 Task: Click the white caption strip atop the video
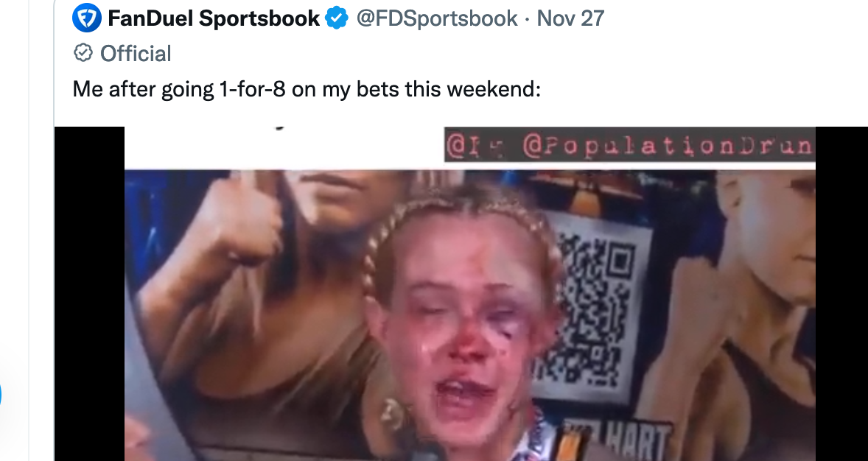(x=284, y=148)
